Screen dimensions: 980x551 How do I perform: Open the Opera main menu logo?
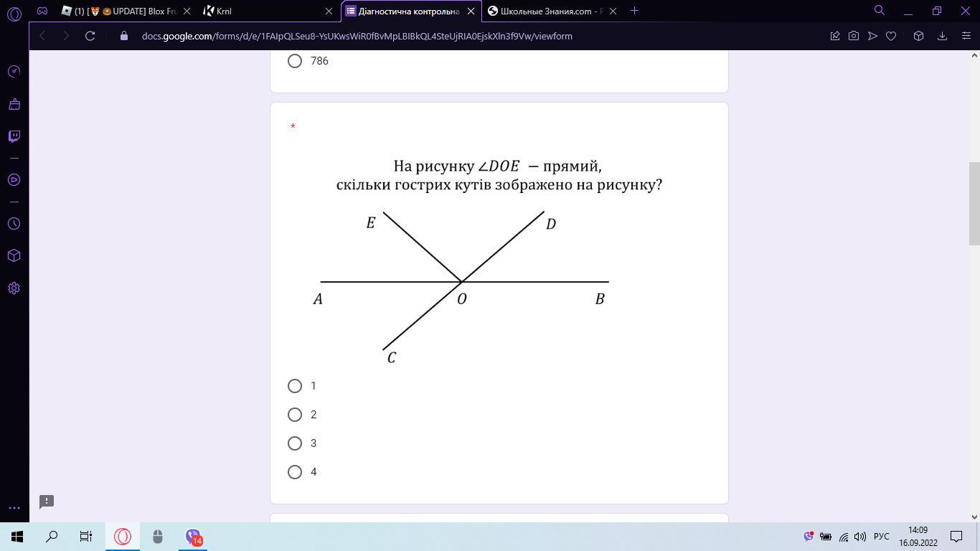pyautogui.click(x=14, y=14)
